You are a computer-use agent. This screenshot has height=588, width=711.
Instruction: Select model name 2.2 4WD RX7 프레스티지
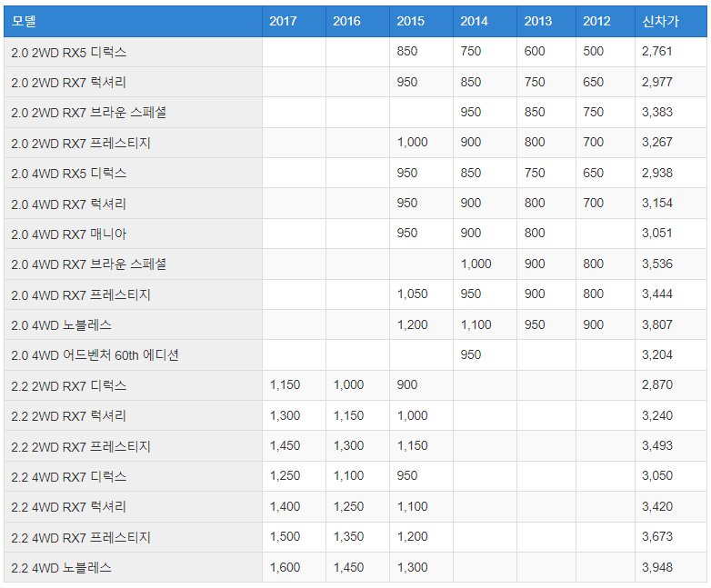(x=81, y=538)
